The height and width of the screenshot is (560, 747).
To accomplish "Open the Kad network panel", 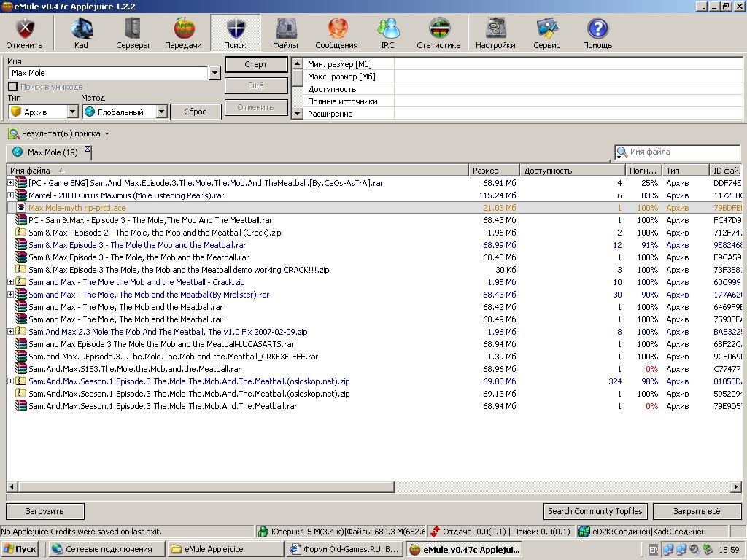I will coord(81,34).
